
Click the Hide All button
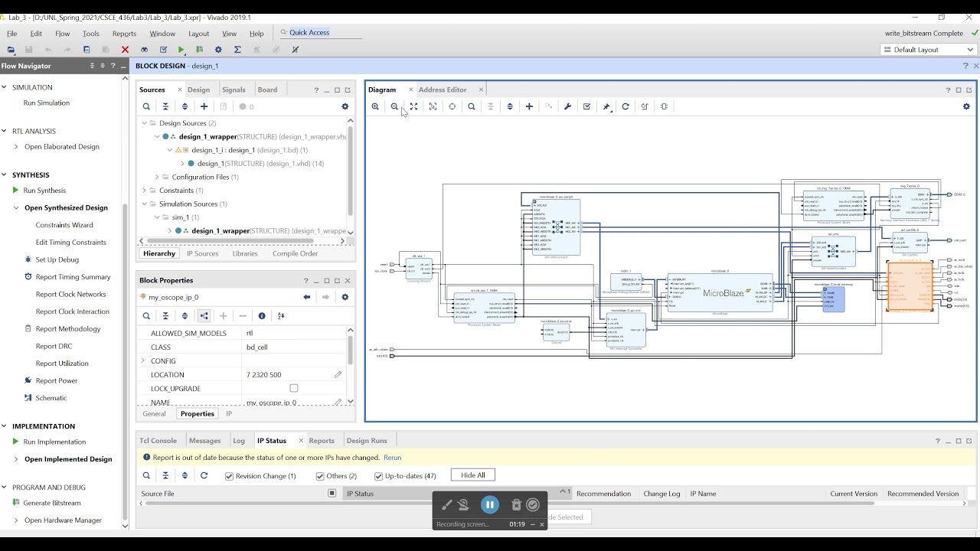coord(473,475)
